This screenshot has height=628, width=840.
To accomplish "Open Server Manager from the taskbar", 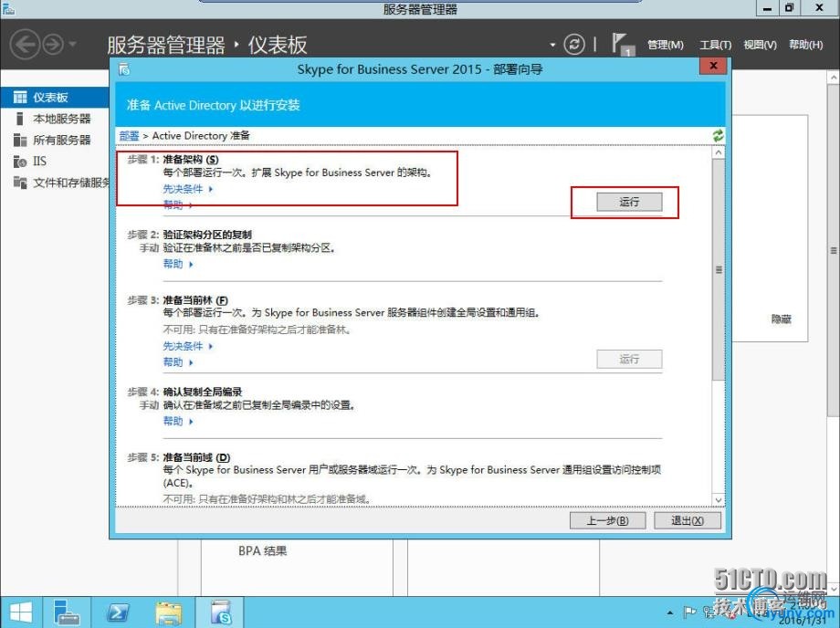I will tap(67, 612).
